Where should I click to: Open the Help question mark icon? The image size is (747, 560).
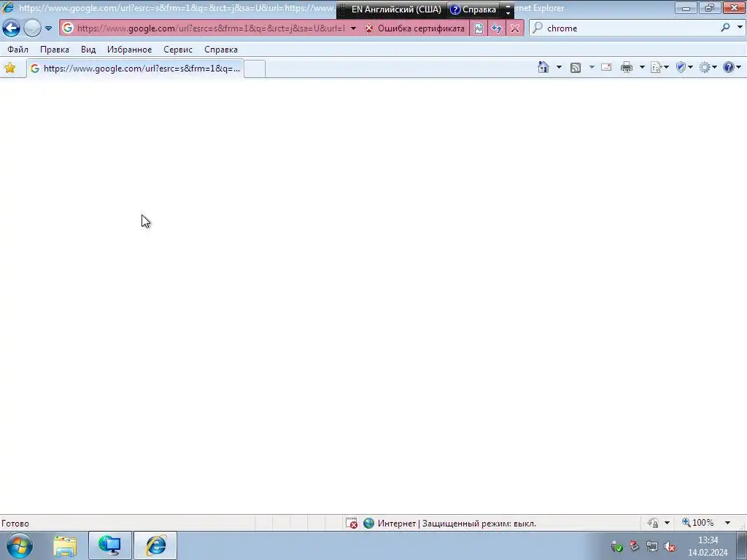pyautogui.click(x=729, y=67)
